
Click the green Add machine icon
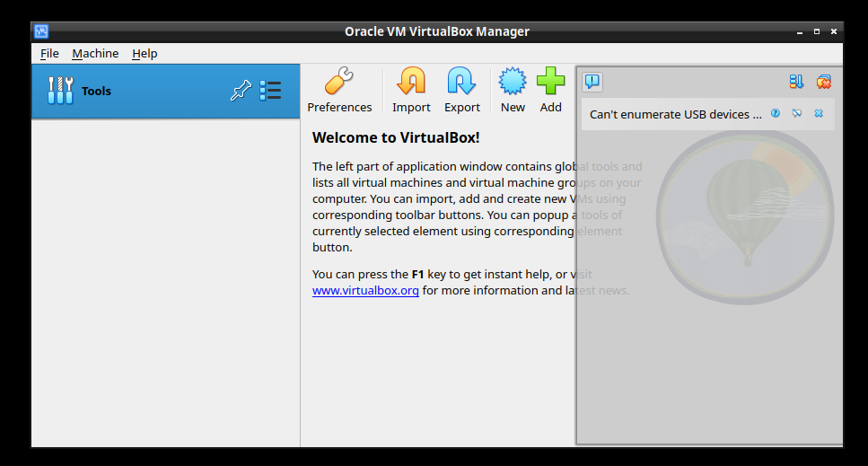tap(550, 90)
